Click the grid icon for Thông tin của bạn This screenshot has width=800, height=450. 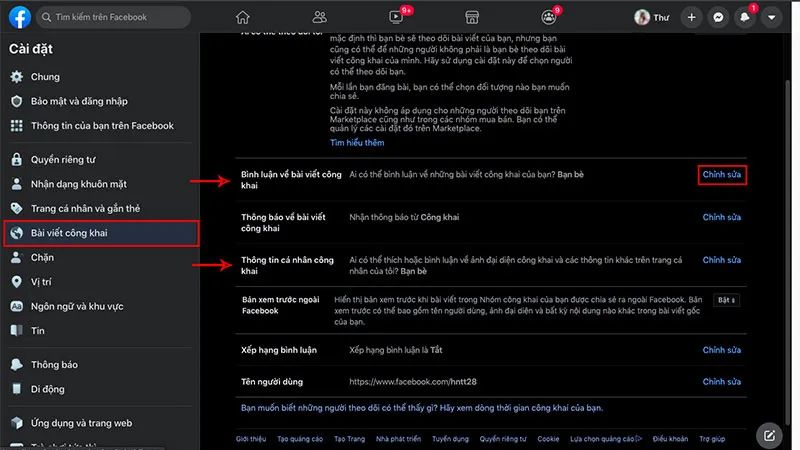[17, 126]
